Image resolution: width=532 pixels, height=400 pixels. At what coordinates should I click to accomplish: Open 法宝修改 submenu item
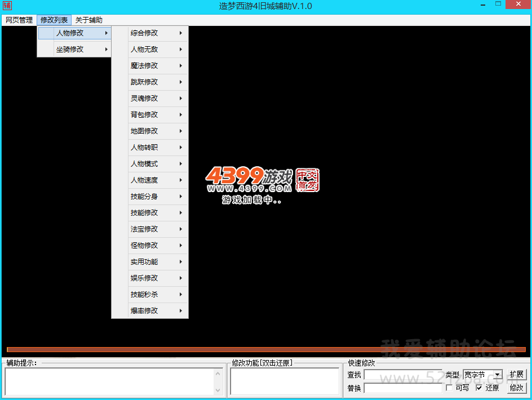coord(150,229)
